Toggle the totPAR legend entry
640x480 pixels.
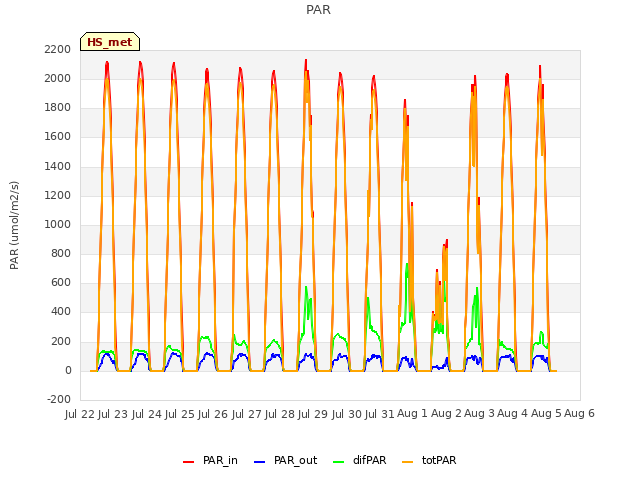pos(429,460)
